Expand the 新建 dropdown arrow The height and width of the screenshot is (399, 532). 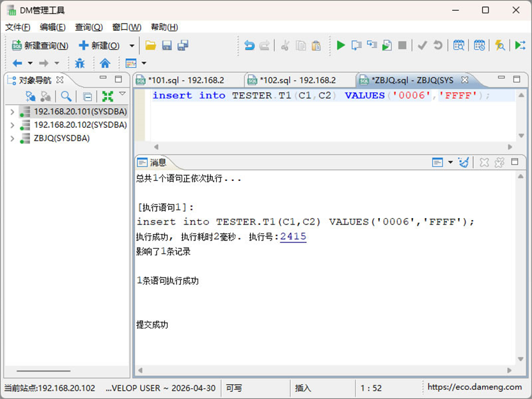click(130, 46)
